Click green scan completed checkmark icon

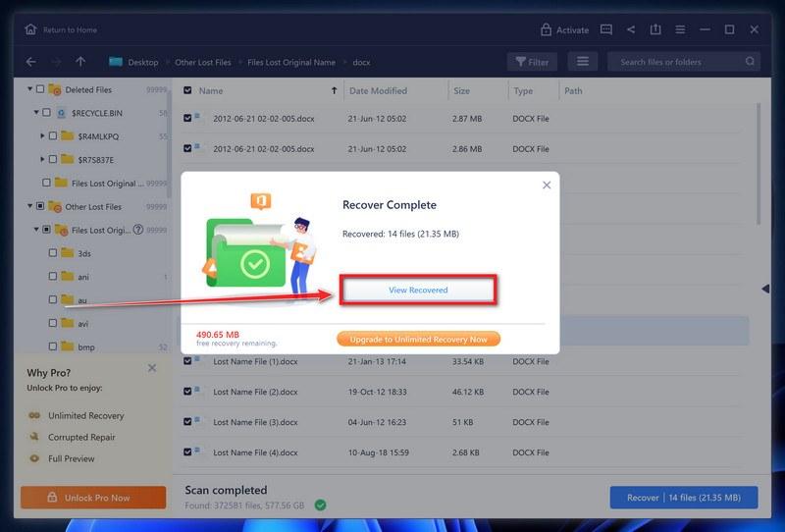tap(321, 505)
